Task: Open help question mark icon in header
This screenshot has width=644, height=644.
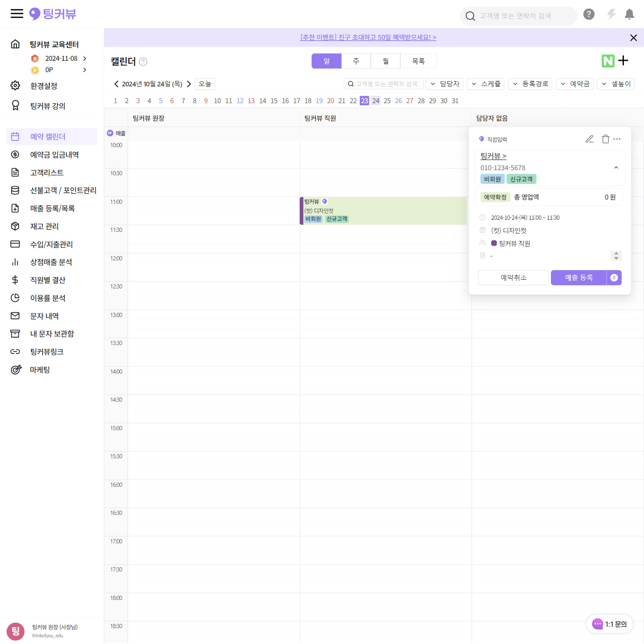Action: (x=589, y=15)
